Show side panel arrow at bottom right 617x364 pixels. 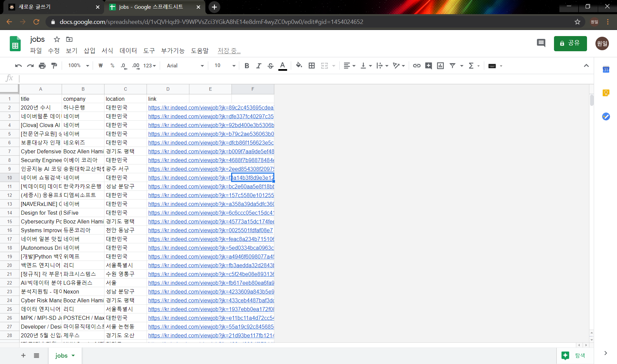pos(606,353)
